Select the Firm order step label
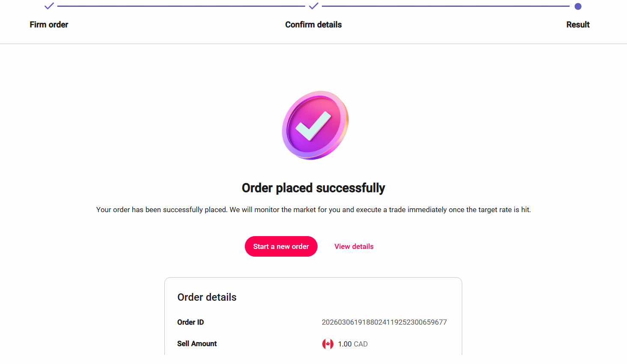The image size is (627, 364). tap(49, 25)
